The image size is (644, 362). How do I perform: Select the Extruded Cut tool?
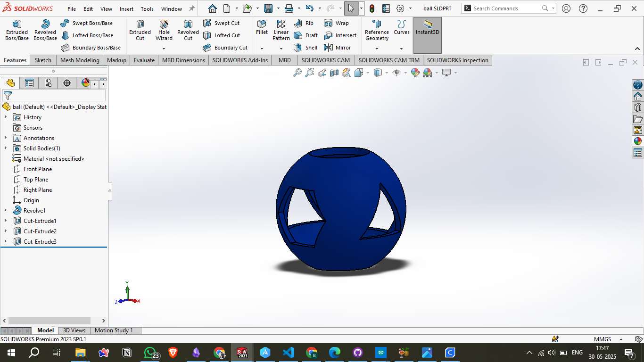tap(140, 31)
